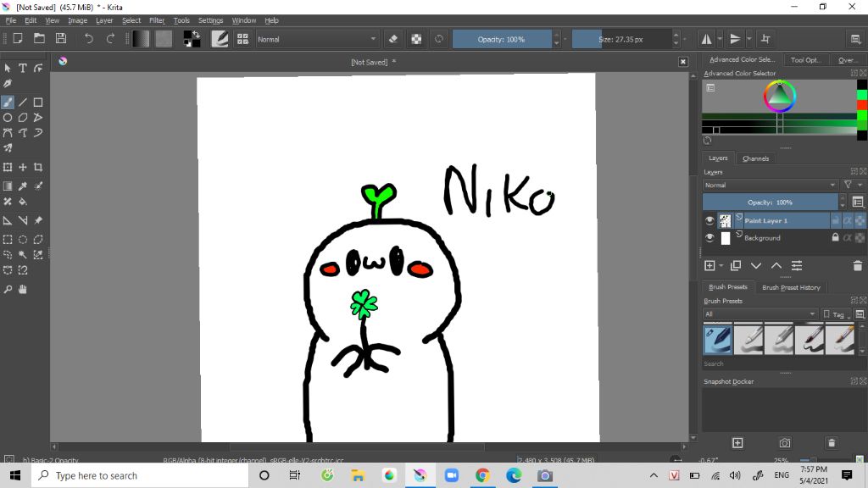
Task: Choose the Polygon tool
Action: coord(23,117)
